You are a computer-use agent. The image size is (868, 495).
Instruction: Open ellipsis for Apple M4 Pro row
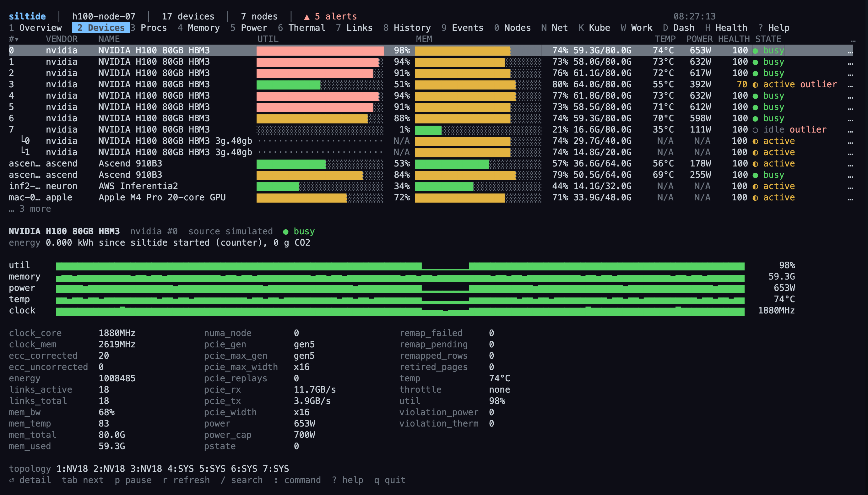click(850, 199)
